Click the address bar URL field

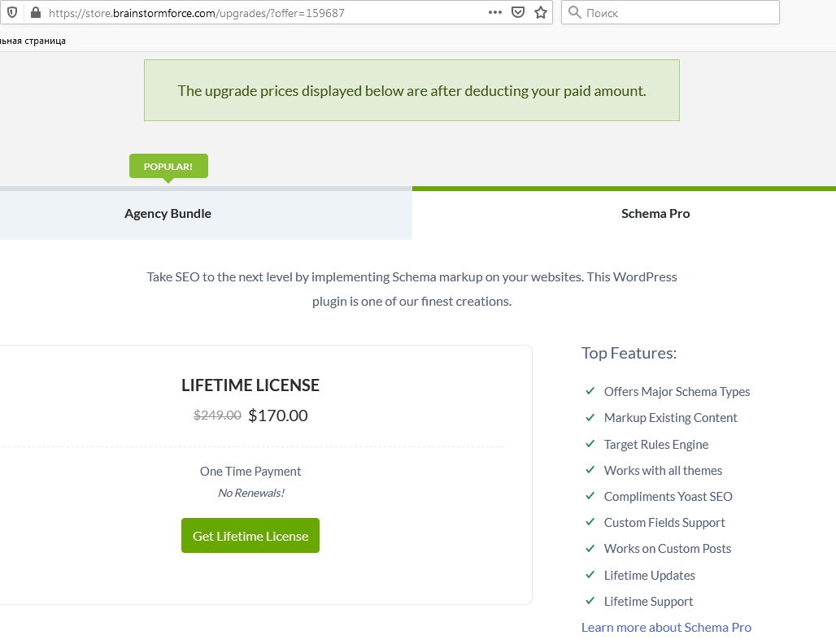point(260,13)
